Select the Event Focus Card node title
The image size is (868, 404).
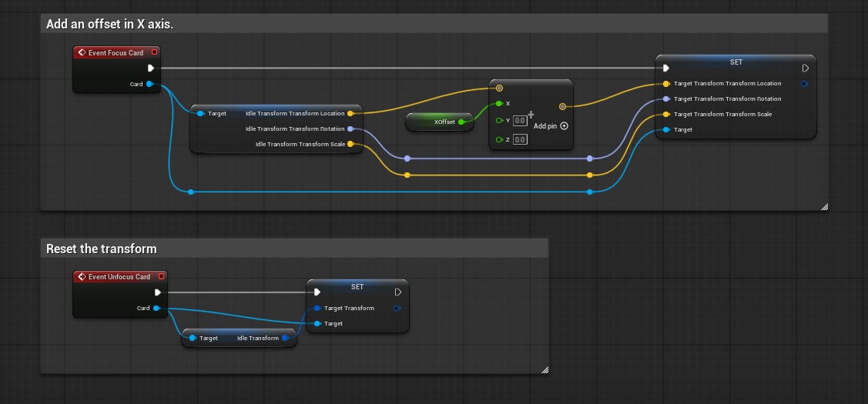click(x=116, y=53)
